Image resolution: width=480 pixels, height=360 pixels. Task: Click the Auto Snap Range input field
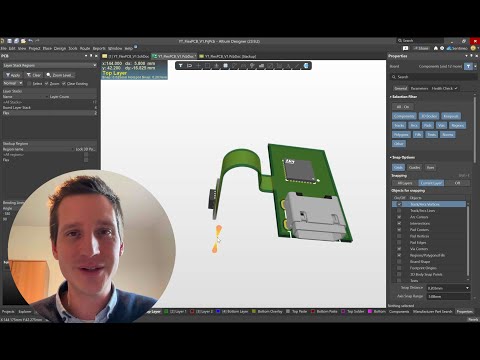pos(448,296)
